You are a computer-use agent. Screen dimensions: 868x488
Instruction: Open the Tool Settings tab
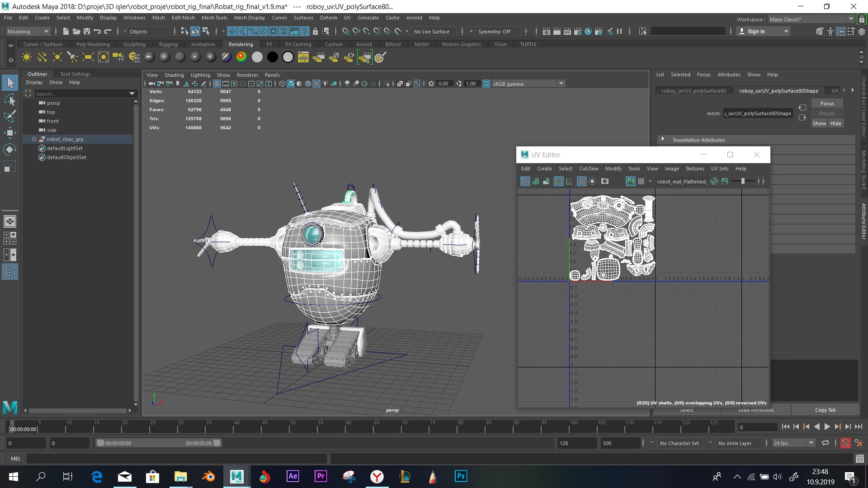75,74
